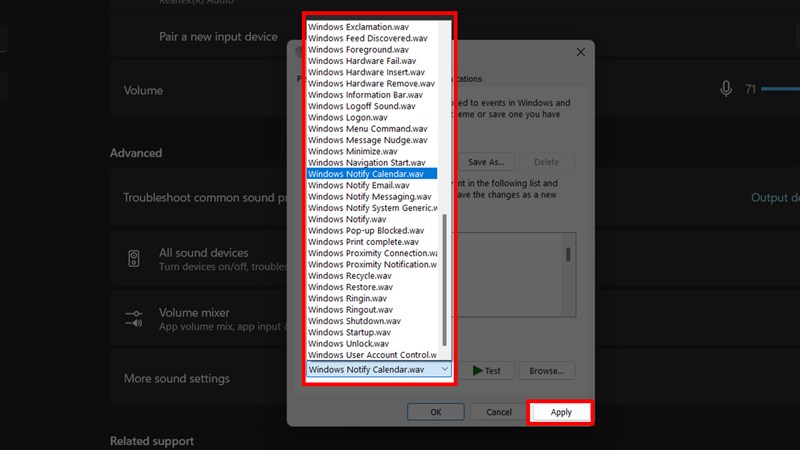
Task: Close the Sound dialog window
Action: coord(581,52)
